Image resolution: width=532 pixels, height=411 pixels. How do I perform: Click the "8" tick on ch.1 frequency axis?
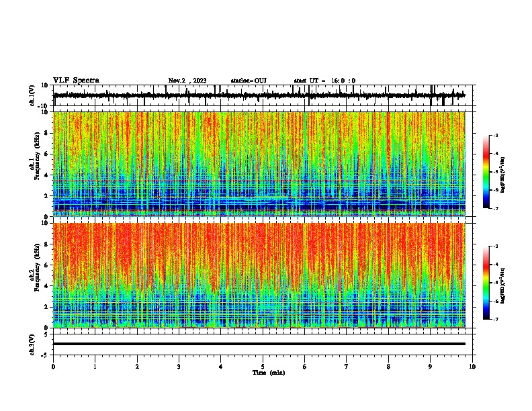46,133
